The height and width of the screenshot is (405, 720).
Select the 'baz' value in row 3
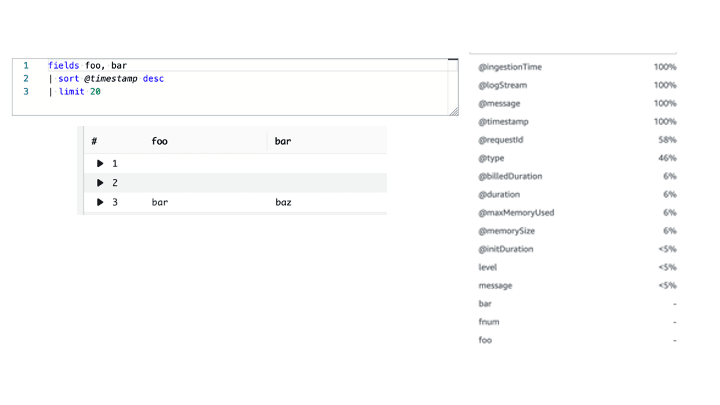(283, 202)
